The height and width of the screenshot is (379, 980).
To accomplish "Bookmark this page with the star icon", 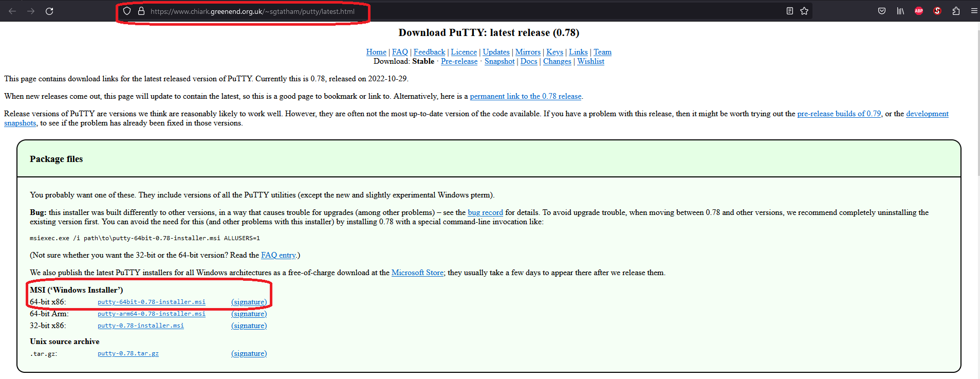I will pos(804,11).
